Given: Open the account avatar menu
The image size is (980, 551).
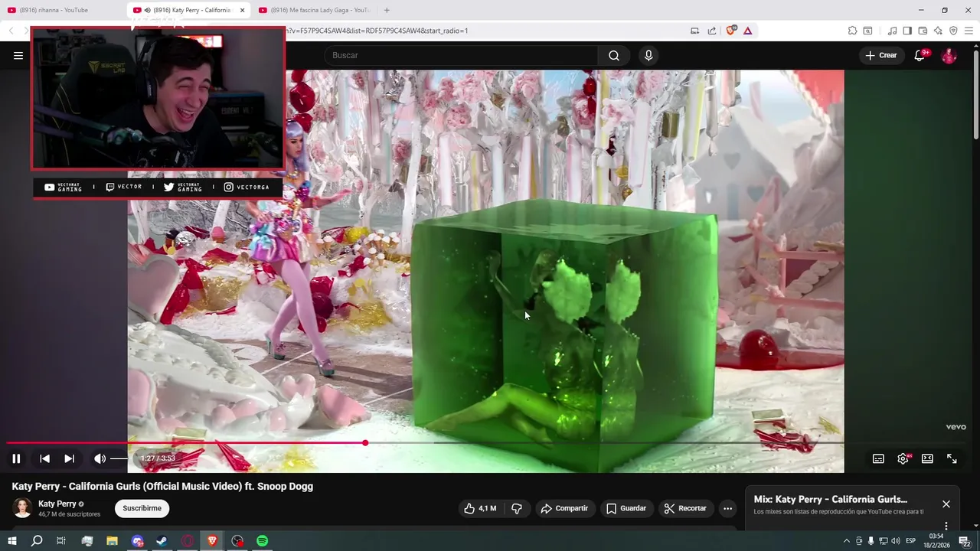Looking at the screenshot, I should (949, 55).
